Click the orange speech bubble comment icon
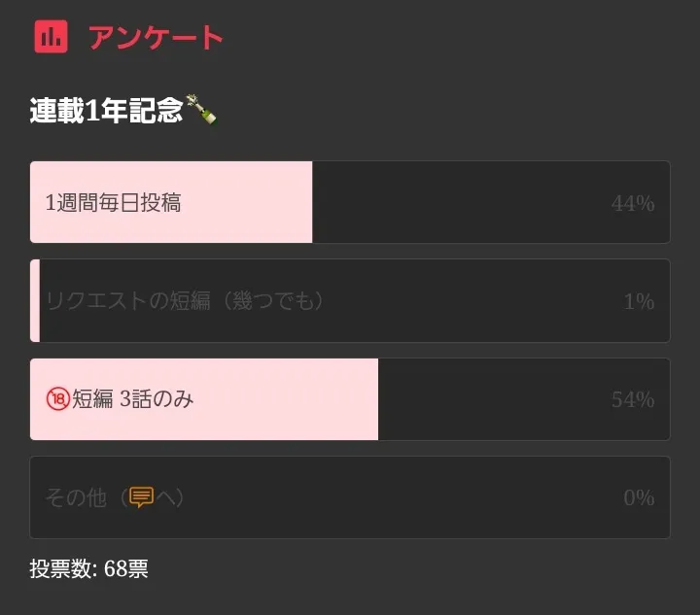Viewport: 700px width, 615px height. pyautogui.click(x=142, y=497)
